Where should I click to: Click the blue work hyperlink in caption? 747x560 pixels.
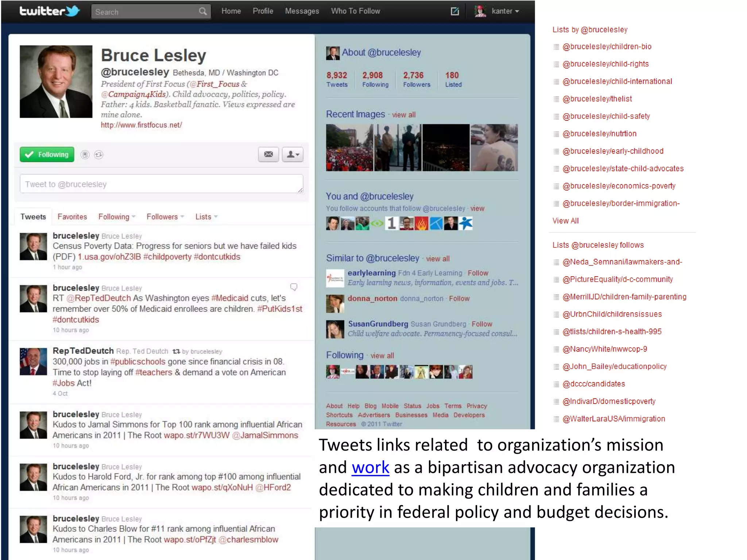[x=370, y=467]
